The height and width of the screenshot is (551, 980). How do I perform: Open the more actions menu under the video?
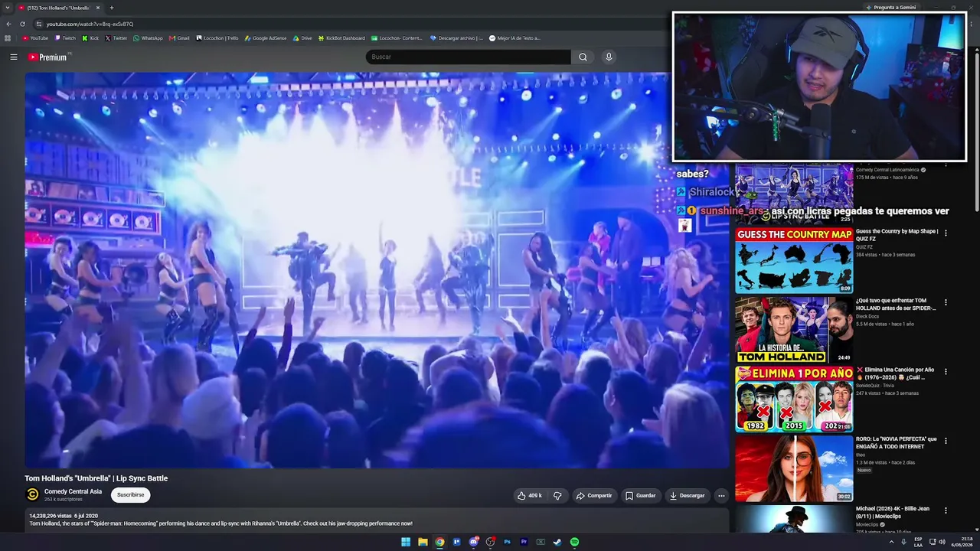pos(720,495)
